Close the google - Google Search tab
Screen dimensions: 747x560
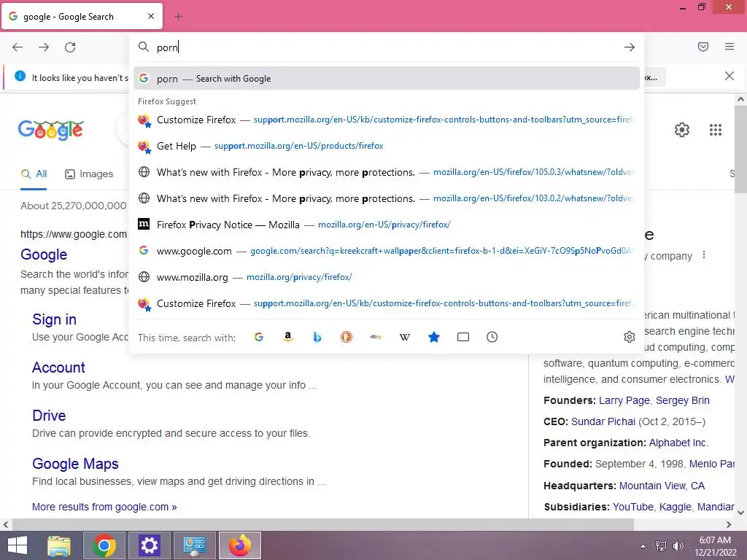click(151, 16)
